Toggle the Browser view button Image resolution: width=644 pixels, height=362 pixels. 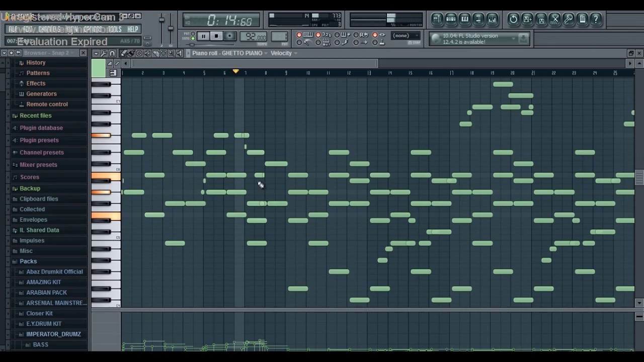(478, 20)
